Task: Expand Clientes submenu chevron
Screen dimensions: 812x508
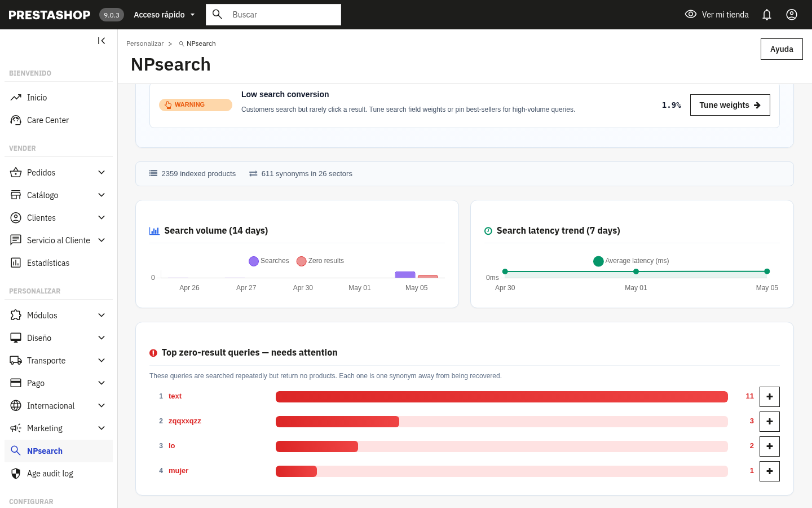Action: 101,218
